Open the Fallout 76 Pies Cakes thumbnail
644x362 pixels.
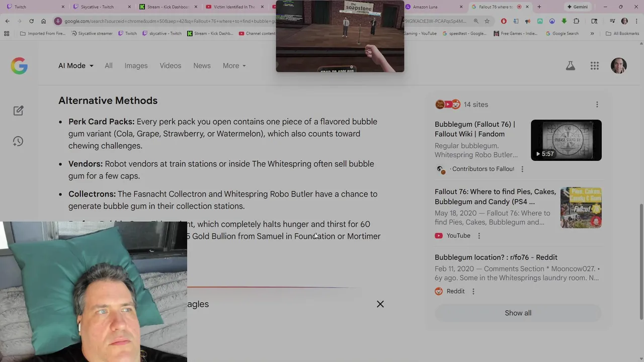click(x=581, y=208)
